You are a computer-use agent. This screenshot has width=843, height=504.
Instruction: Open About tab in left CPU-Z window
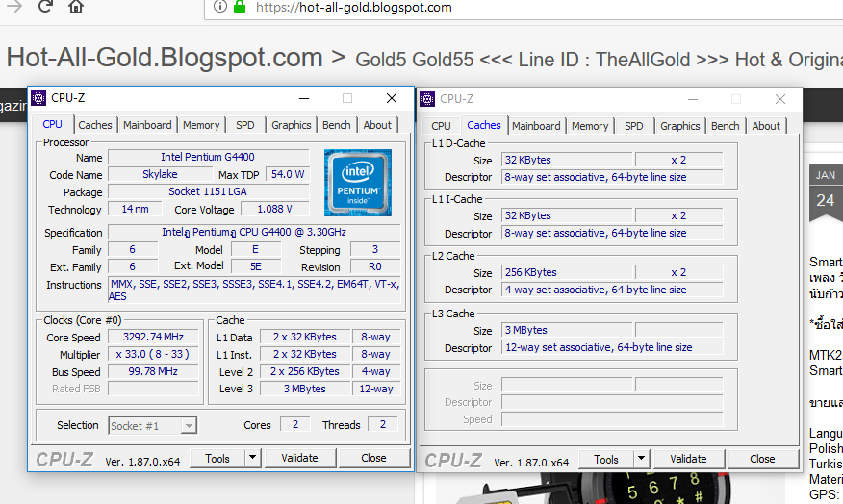(x=377, y=125)
